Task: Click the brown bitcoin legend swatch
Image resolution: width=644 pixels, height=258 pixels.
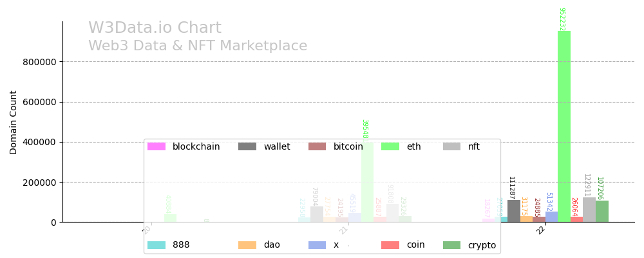Action: [317, 147]
